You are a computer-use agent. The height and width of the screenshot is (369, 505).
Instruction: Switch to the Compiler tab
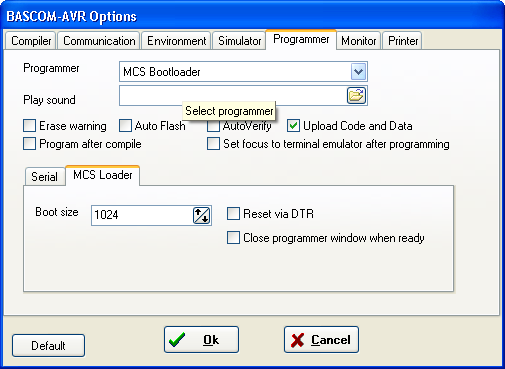(31, 41)
